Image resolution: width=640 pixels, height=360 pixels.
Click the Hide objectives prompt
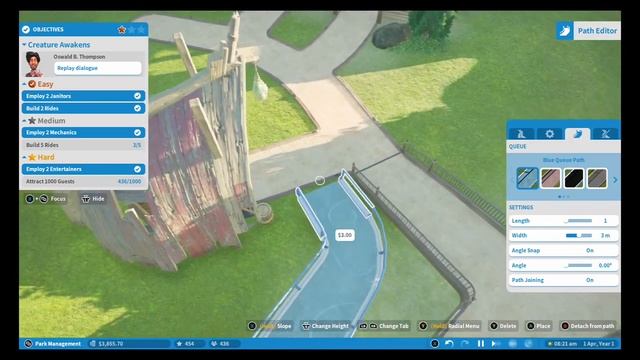[x=93, y=199]
